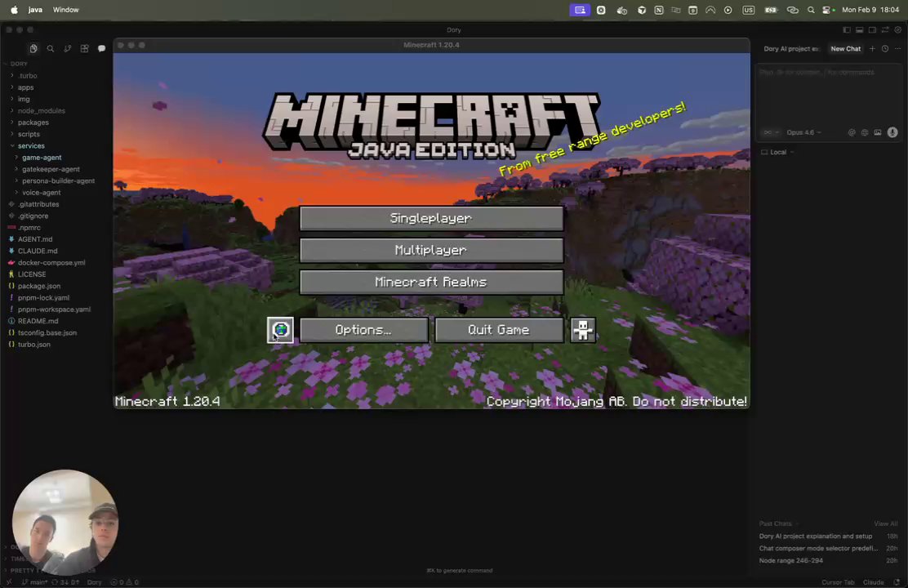Open Control Center in menu bar
Image resolution: width=908 pixels, height=588 pixels.
tap(828, 10)
